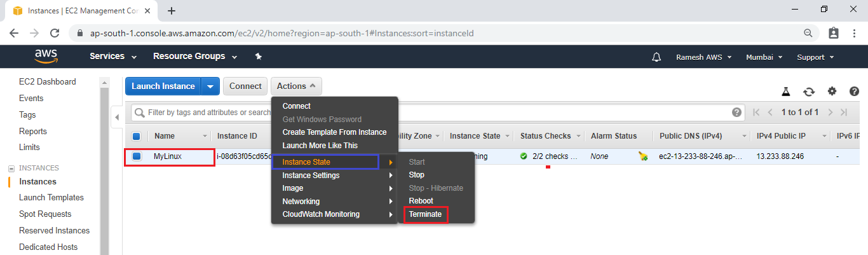Screen dimensions: 868x255
Task: Click the green status check icon
Action: pos(524,156)
